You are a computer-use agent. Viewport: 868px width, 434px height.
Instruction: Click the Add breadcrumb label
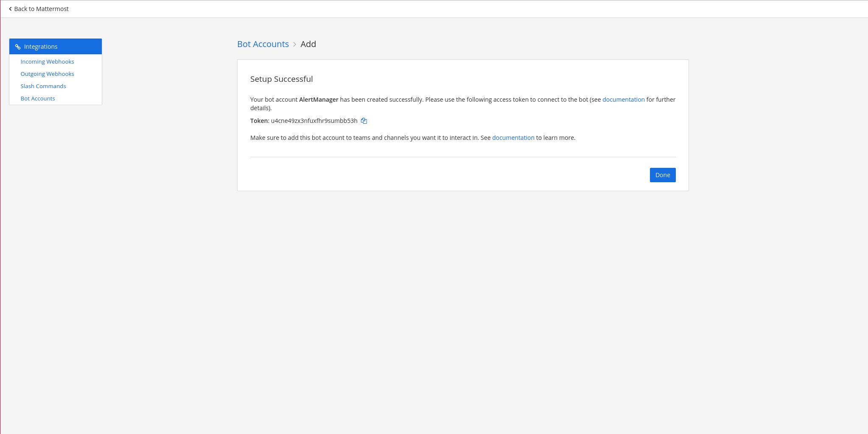(x=308, y=44)
